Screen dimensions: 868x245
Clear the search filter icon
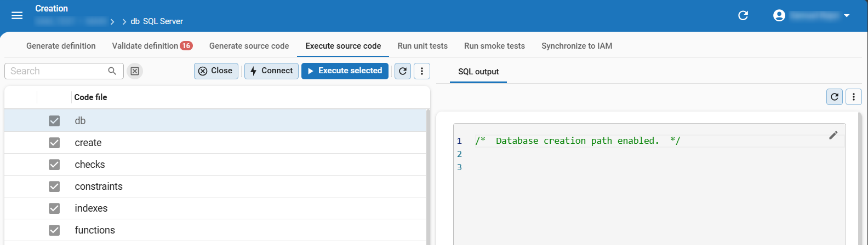pyautogui.click(x=135, y=71)
